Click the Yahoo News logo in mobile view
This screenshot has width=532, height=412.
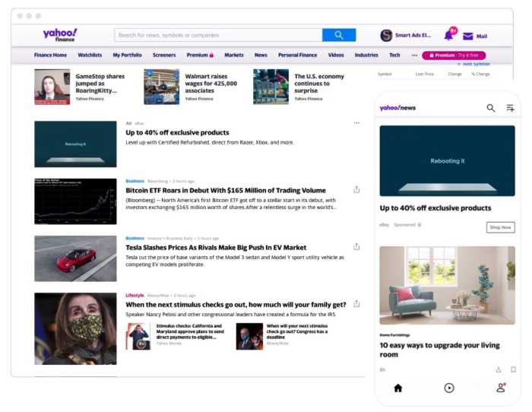click(x=397, y=108)
